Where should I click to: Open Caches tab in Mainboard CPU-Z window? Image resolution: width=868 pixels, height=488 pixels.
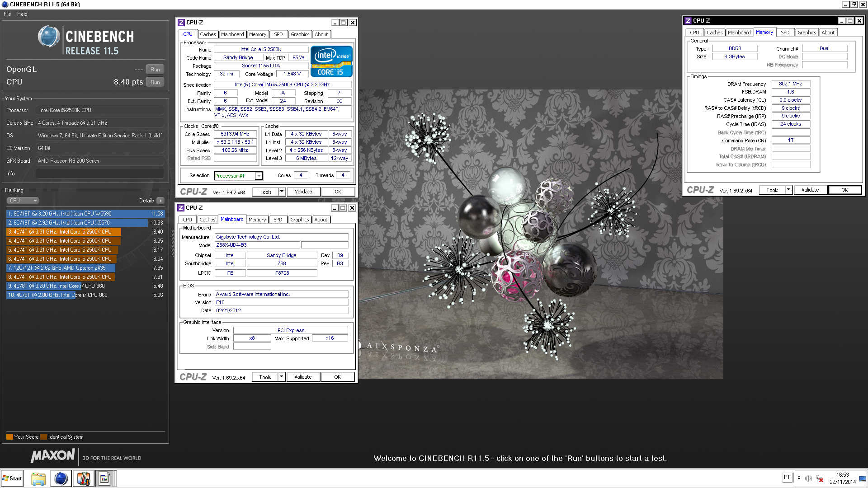(x=208, y=220)
